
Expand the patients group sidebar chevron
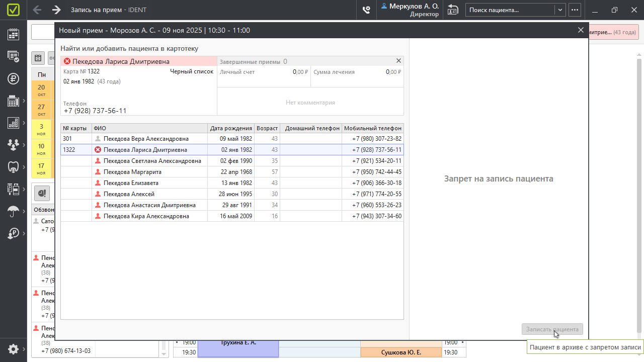coord(24,145)
